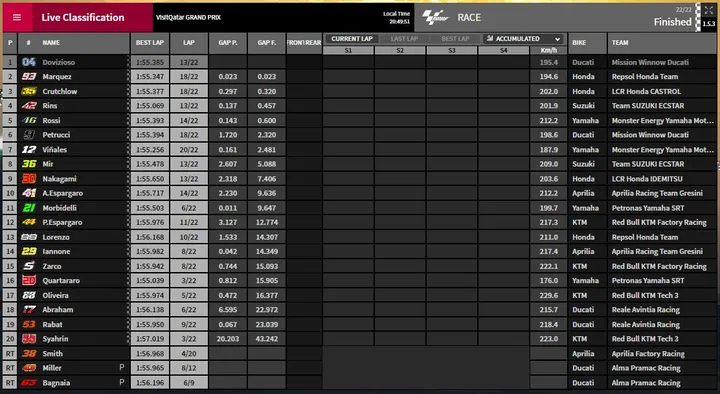Click Lorenzo's Honda bike cell
This screenshot has height=394, width=720.
click(x=583, y=237)
